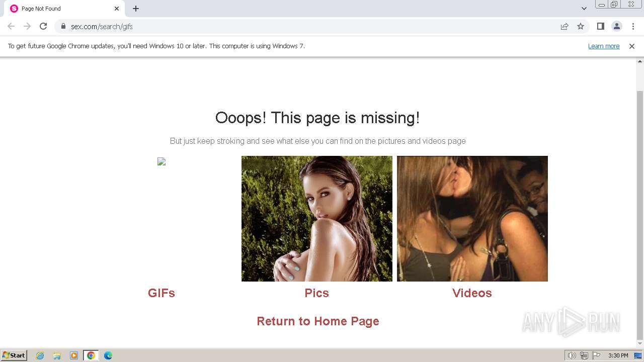Image resolution: width=644 pixels, height=362 pixels.
Task: View site info via padlock icon
Action: click(x=63, y=26)
